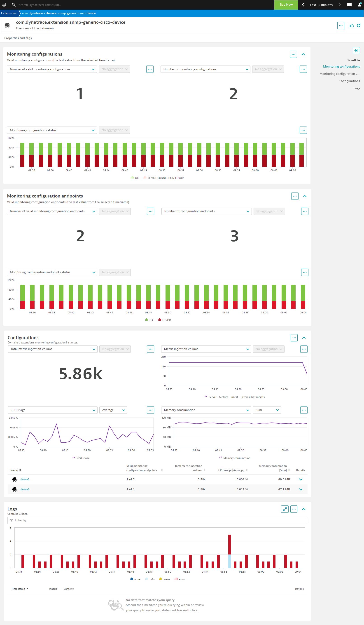
Task: Open the user account icon
Action: 359,5
